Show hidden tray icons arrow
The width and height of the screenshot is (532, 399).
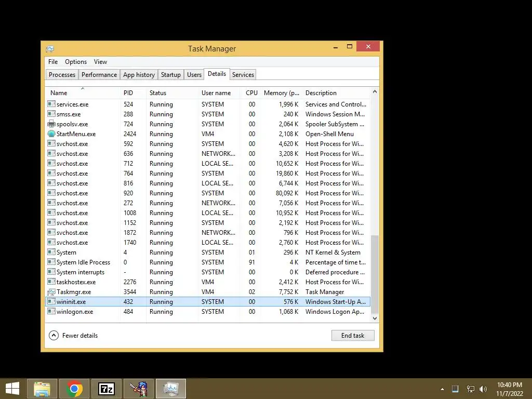pyautogui.click(x=442, y=389)
